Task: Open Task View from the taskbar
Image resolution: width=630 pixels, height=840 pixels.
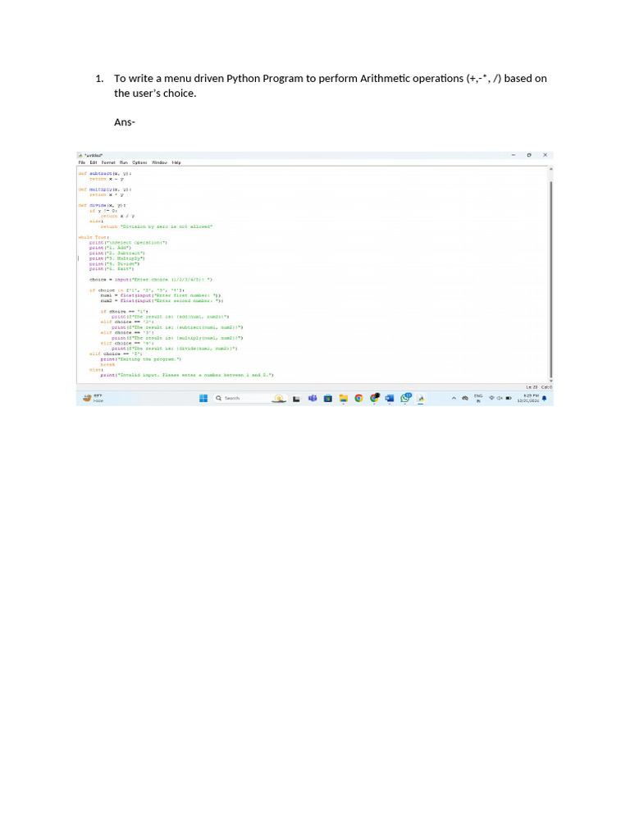Action: [297, 398]
